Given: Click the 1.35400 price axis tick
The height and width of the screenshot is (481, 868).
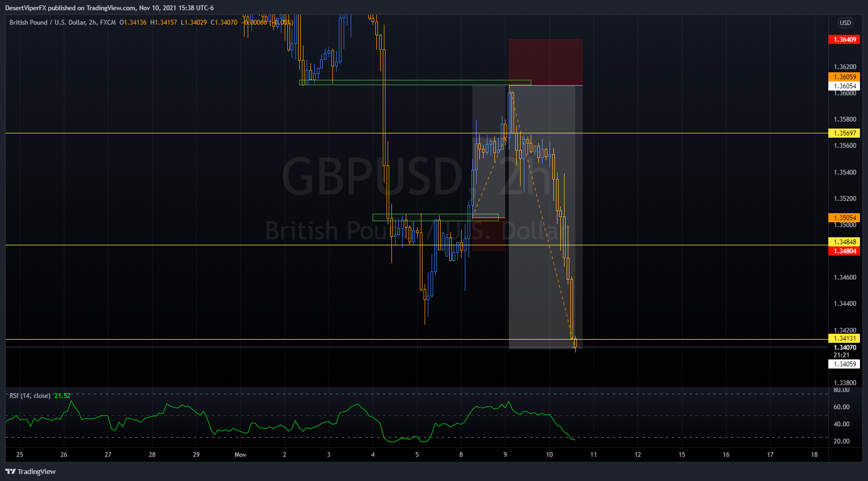Looking at the screenshot, I should pyautogui.click(x=845, y=172).
